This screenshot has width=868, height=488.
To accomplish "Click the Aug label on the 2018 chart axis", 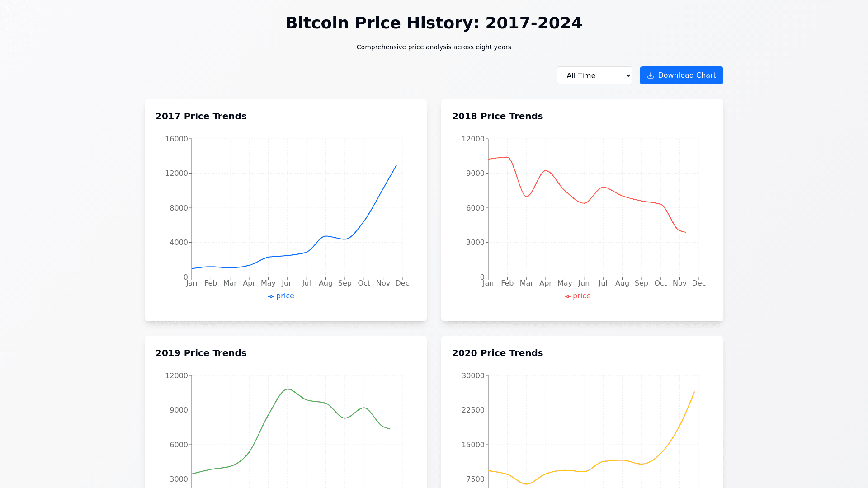I will point(622,283).
